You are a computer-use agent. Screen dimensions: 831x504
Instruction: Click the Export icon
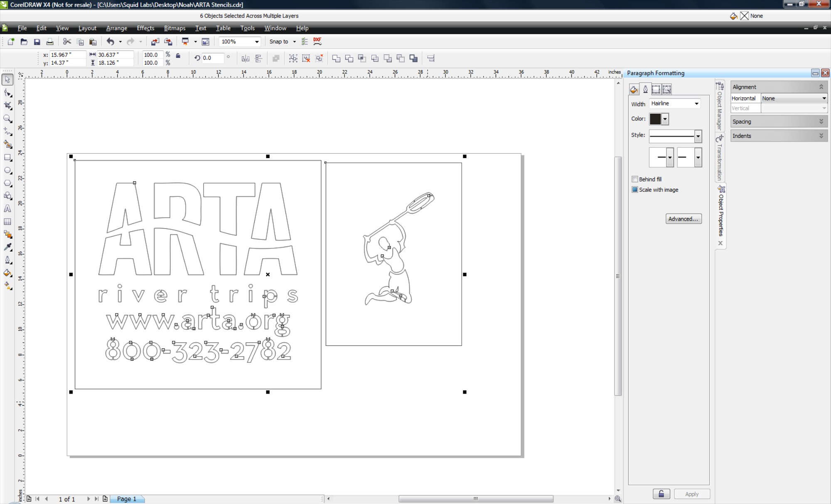tap(168, 42)
